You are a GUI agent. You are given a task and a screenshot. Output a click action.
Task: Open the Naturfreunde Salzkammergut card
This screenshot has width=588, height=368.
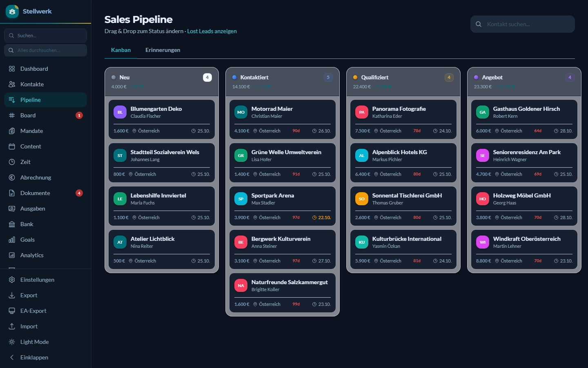(283, 293)
